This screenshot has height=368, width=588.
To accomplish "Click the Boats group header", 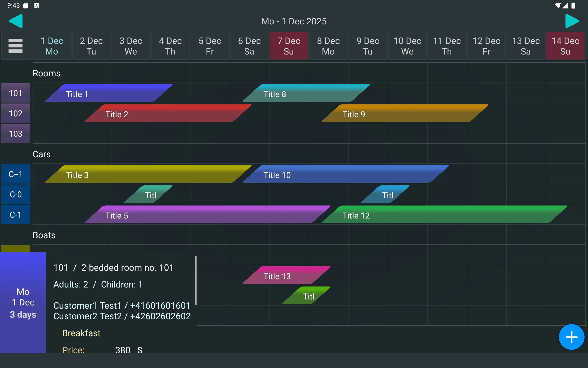I will 44,235.
